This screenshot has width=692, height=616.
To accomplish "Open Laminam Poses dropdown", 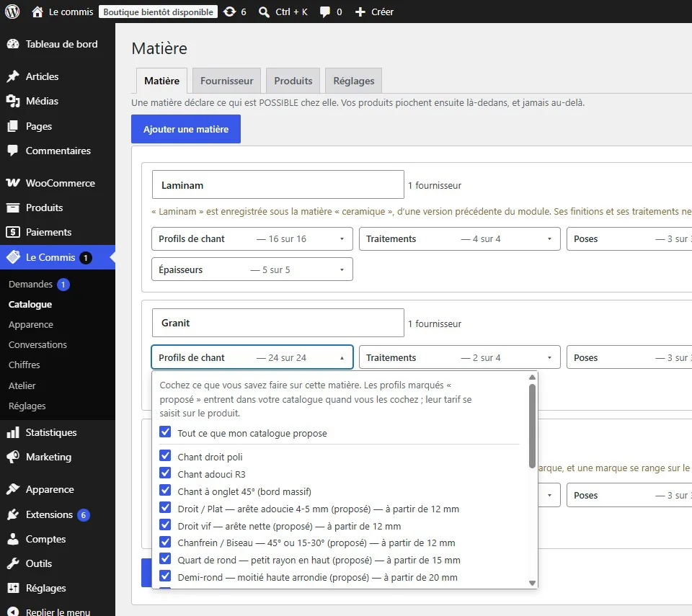I will click(629, 238).
